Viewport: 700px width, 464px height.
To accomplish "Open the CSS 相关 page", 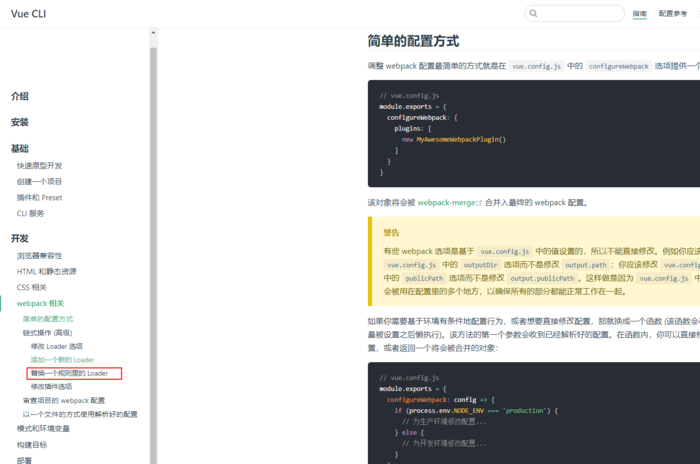I will point(32,287).
